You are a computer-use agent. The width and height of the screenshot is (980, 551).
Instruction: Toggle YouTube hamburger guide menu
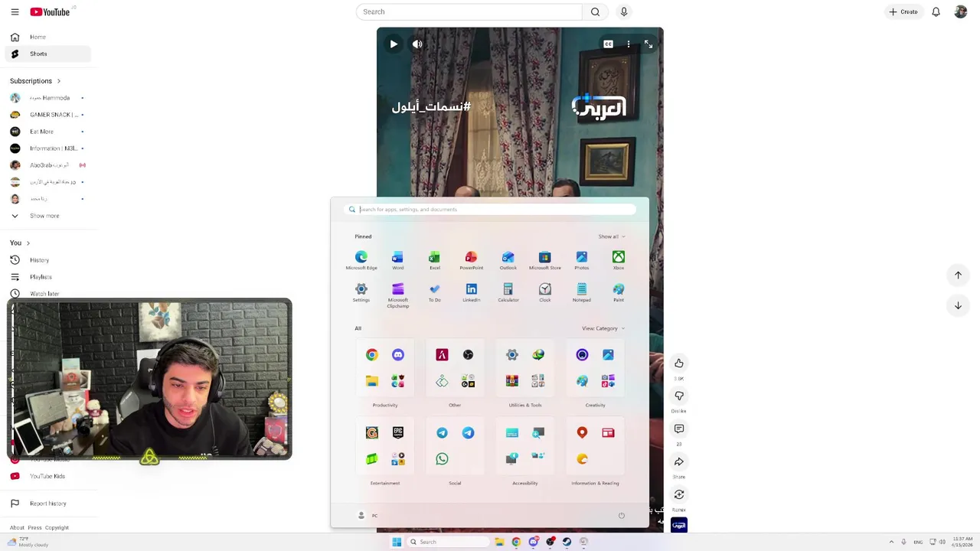point(15,11)
